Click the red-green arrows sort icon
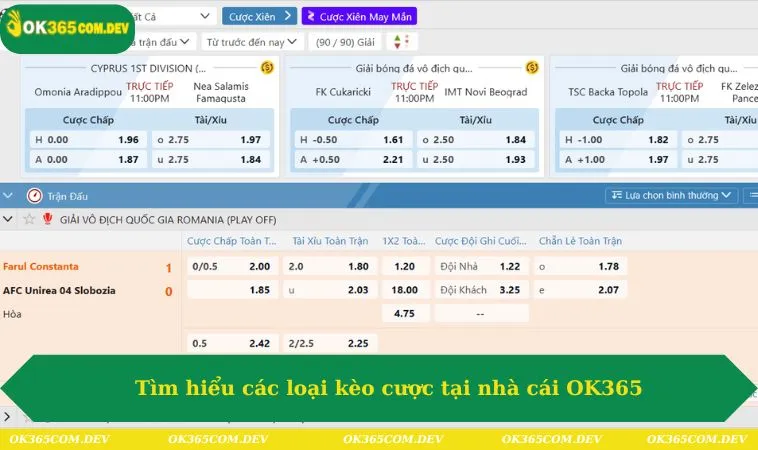The width and height of the screenshot is (758, 450). pyautogui.click(x=400, y=42)
